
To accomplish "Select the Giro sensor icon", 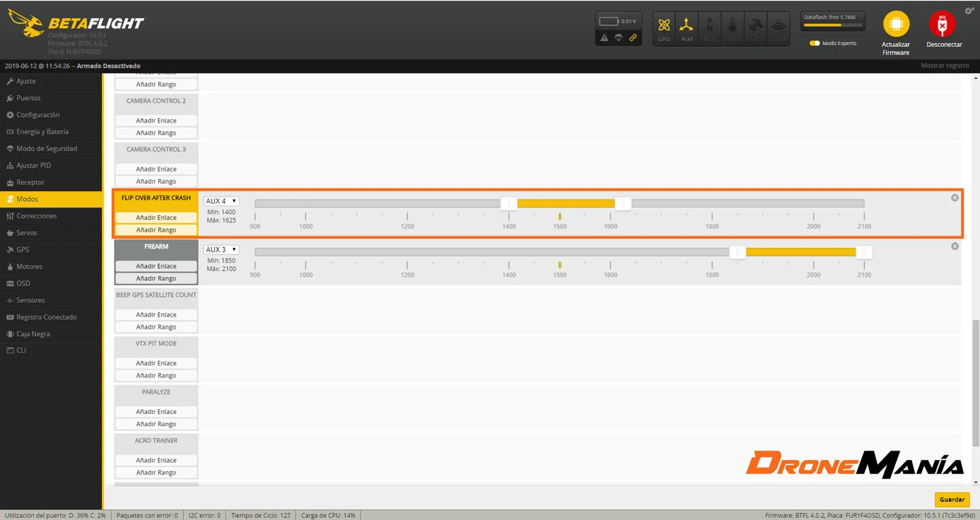I will tap(664, 27).
